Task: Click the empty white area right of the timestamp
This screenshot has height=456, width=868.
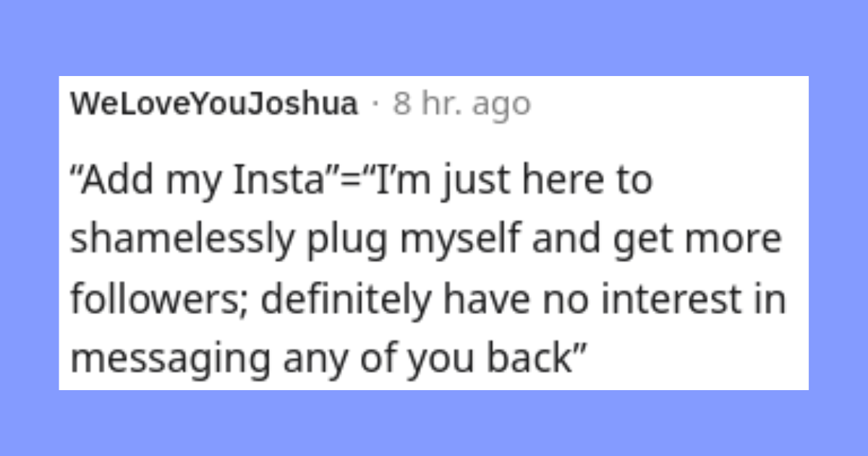Action: pyautogui.click(x=665, y=104)
